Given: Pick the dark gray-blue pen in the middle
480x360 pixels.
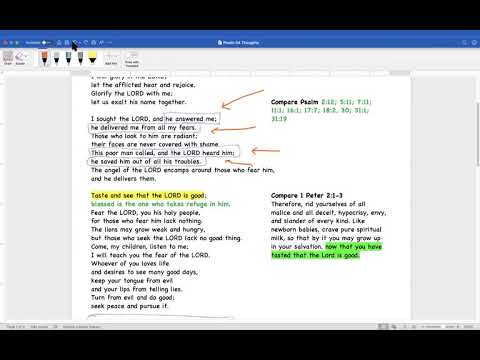Looking at the screenshot, I should [68, 58].
